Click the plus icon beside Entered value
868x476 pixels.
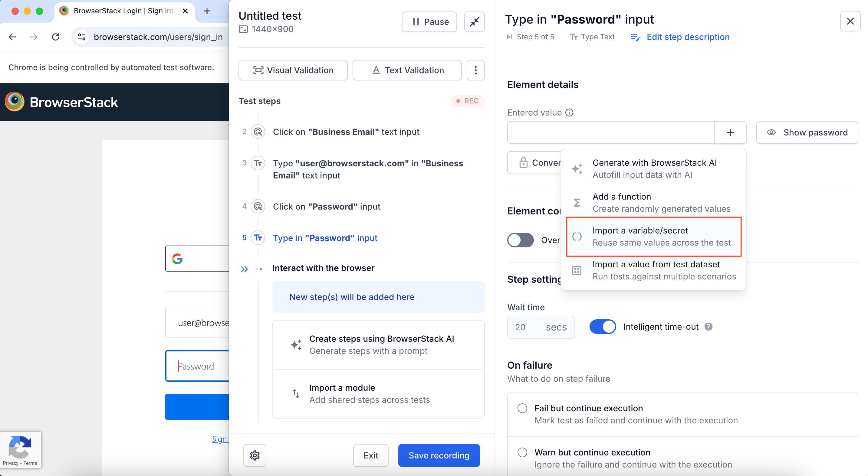730,133
